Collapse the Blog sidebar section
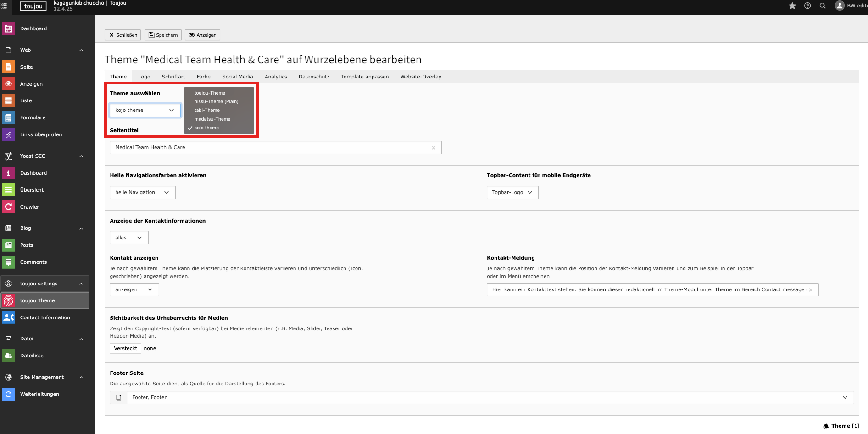 [x=81, y=228]
